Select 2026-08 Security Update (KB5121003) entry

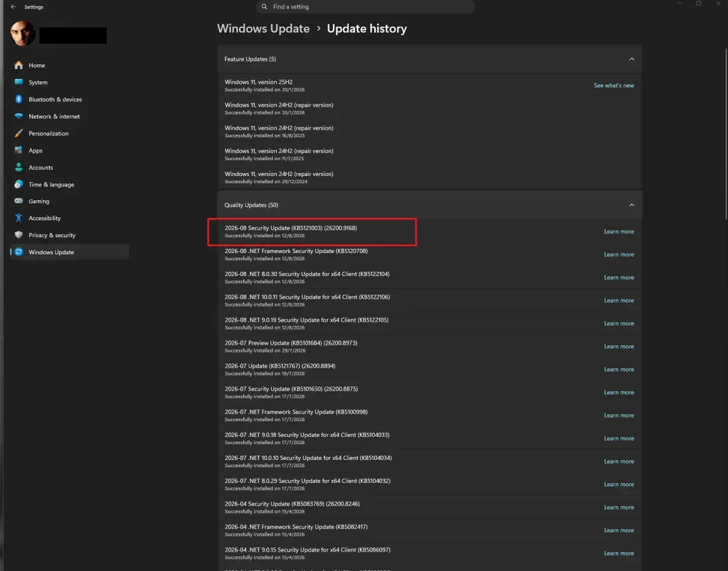[x=430, y=231]
